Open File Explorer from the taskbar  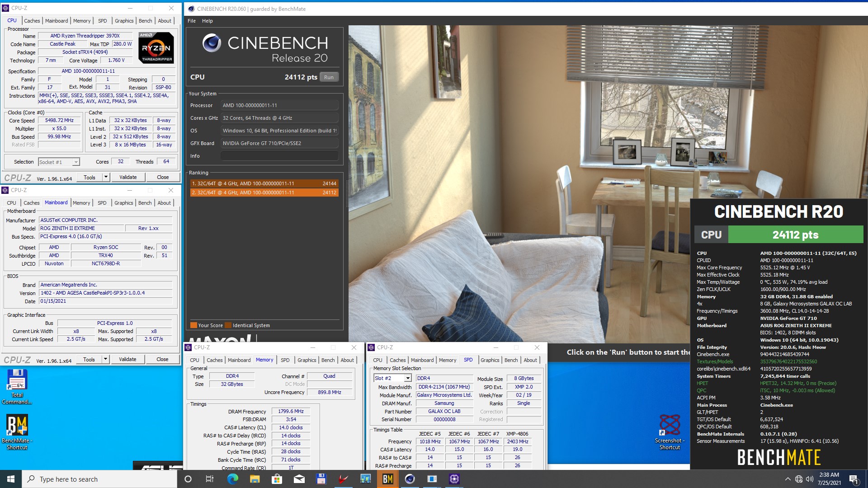click(x=255, y=479)
